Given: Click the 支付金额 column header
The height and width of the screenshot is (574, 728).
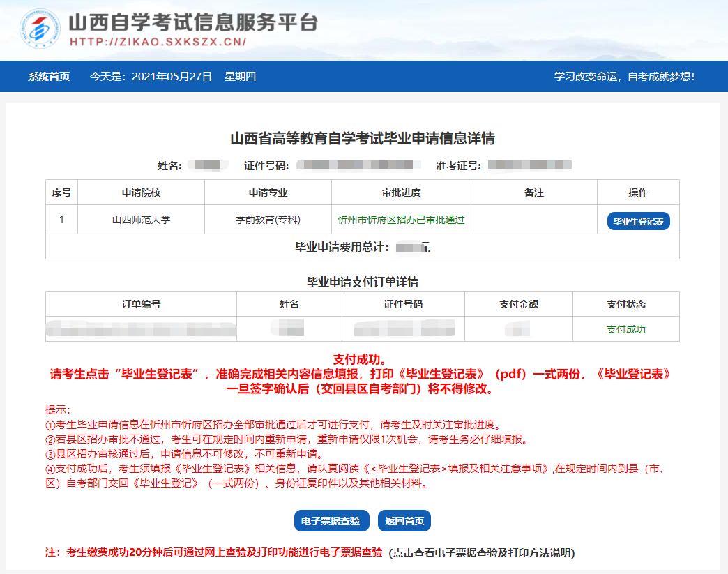Looking at the screenshot, I should tap(518, 303).
